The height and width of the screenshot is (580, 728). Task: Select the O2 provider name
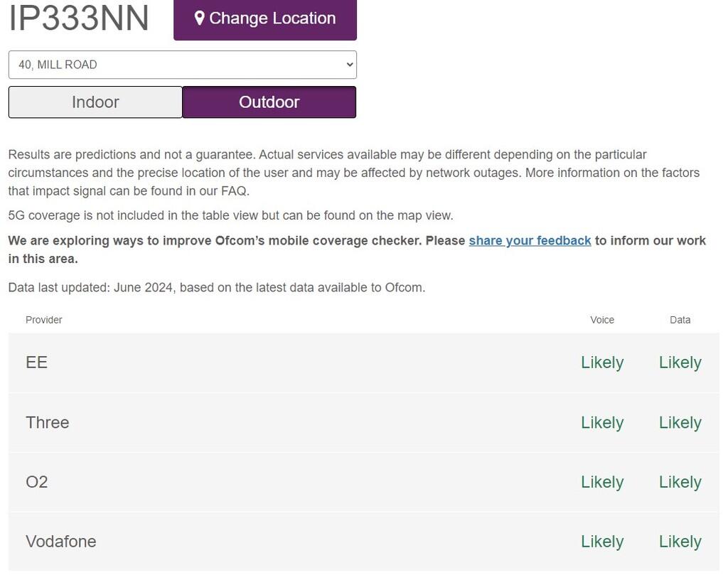[x=37, y=482]
